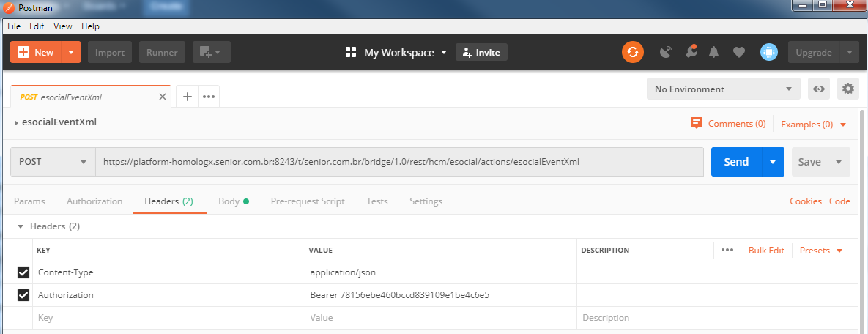Open the Send button dropdown arrow
Image resolution: width=868 pixels, height=334 pixels.
774,162
